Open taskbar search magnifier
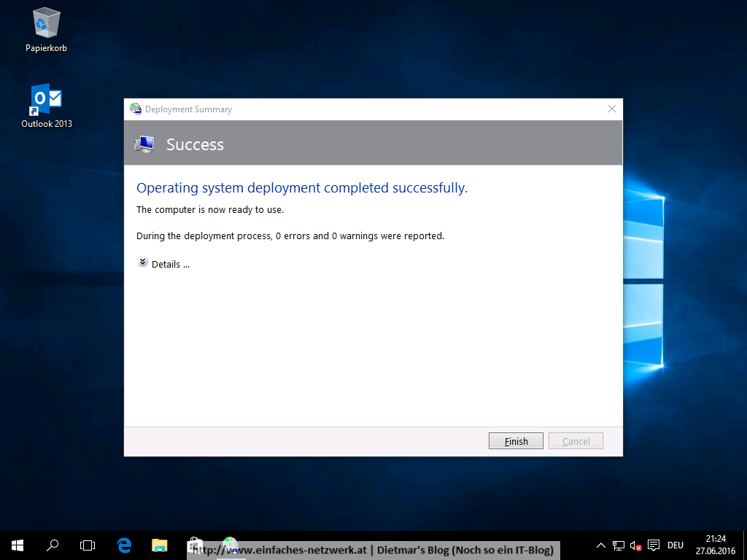 53,545
